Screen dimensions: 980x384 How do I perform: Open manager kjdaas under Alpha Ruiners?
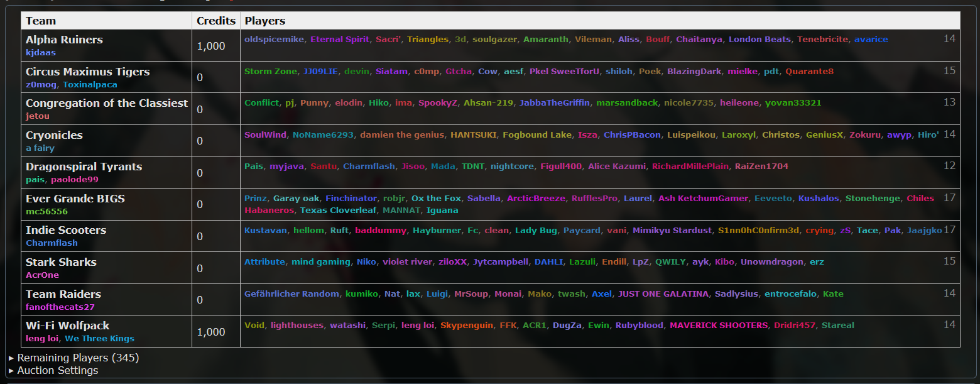click(x=41, y=53)
